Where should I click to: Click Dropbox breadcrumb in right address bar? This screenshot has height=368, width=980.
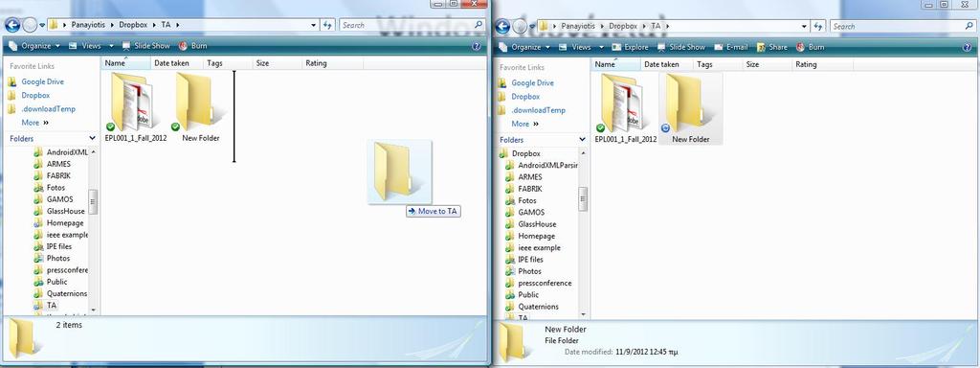(622, 26)
